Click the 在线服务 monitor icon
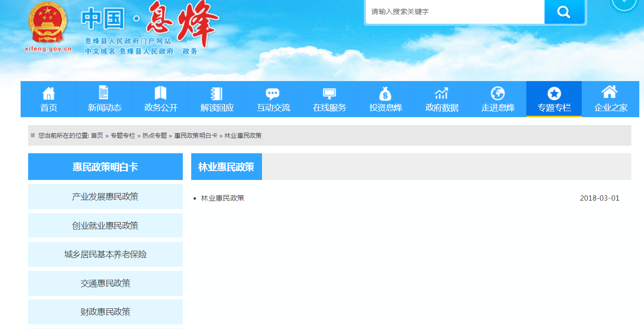The width and height of the screenshot is (644, 329). pos(329,94)
